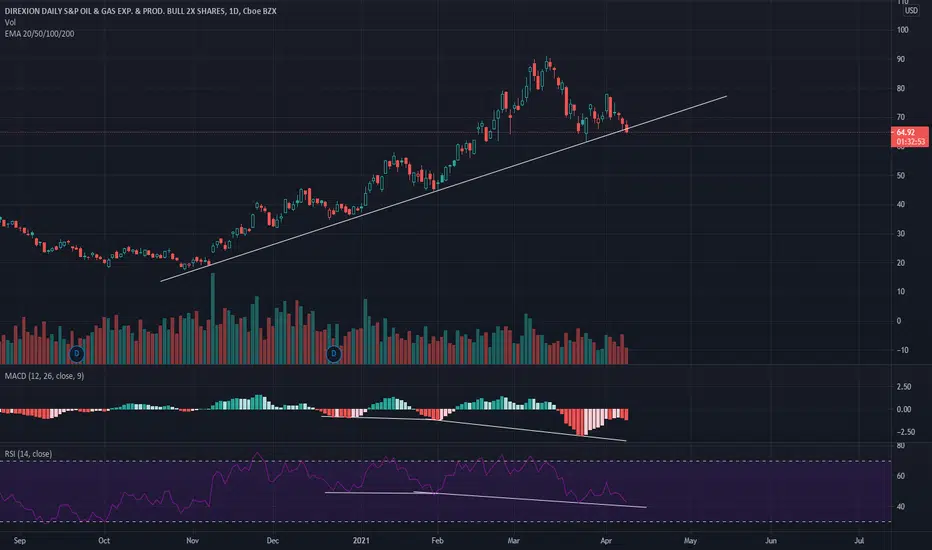Viewport: 932px width, 550px height.
Task: Click the tall green volume bar in early November
Action: coord(213,319)
